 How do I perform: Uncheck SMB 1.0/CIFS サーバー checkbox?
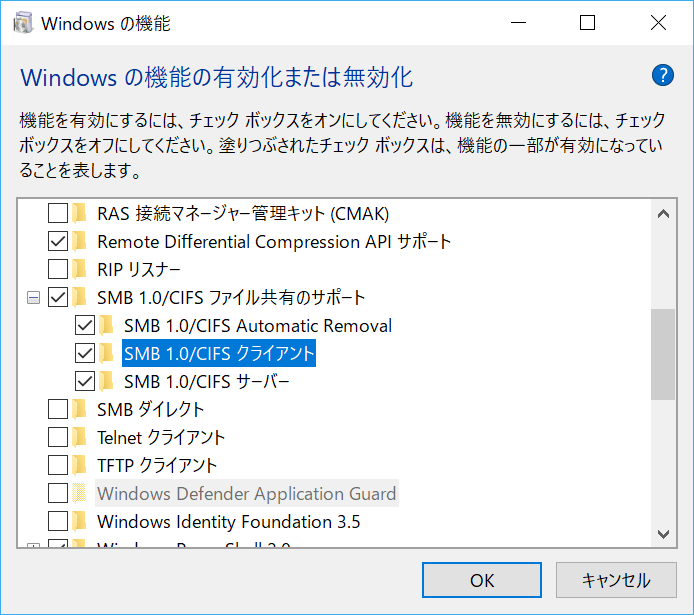(85, 381)
